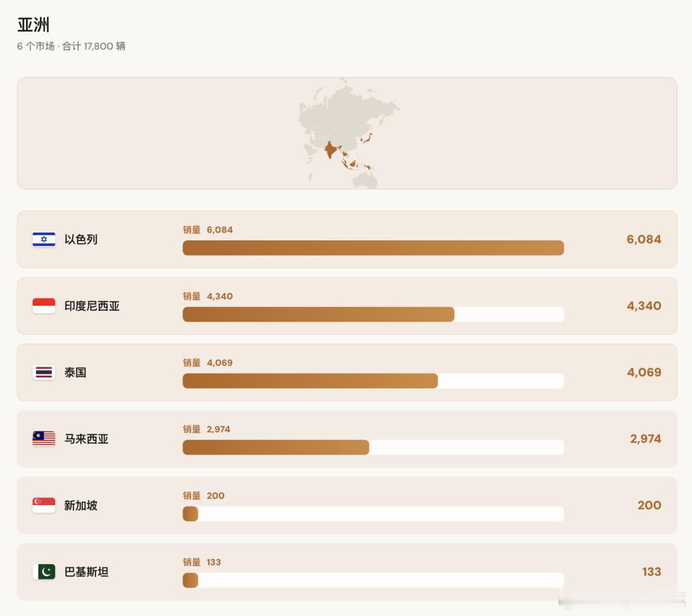Click the Israel flag icon

(44, 239)
